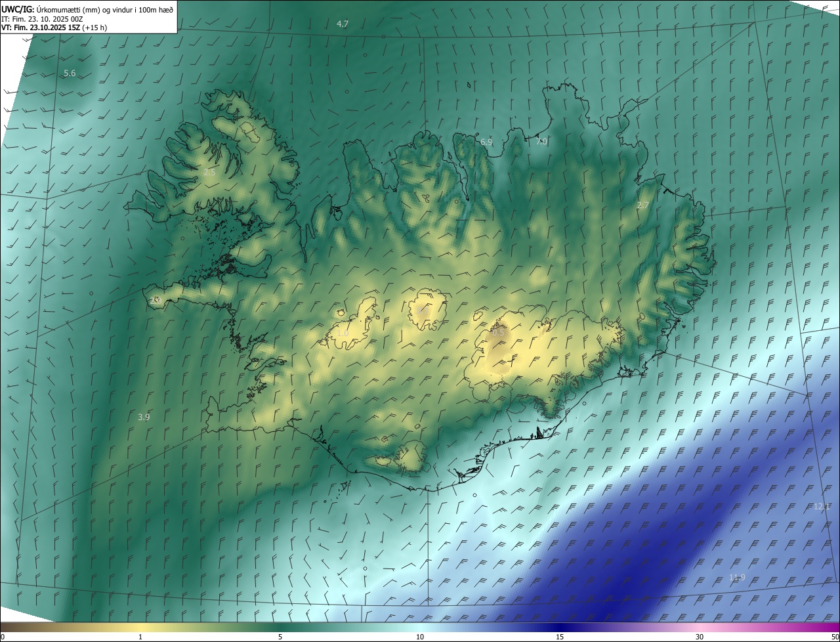Click the 0.5 value on Vatnajökull
The height and width of the screenshot is (642, 840).
pos(498,333)
